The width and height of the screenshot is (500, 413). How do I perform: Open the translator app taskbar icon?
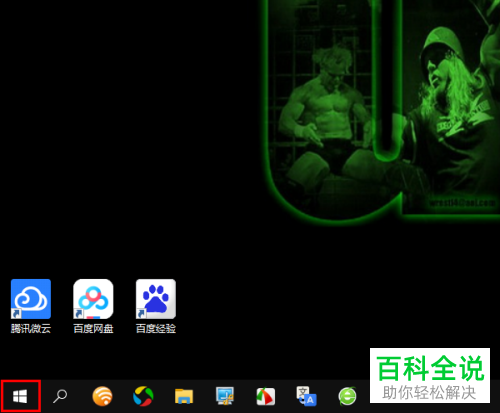(x=306, y=396)
